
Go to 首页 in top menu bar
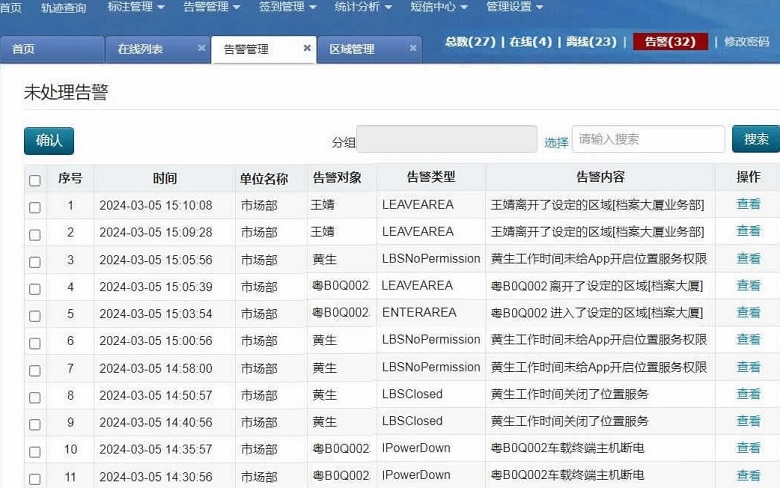pos(11,7)
